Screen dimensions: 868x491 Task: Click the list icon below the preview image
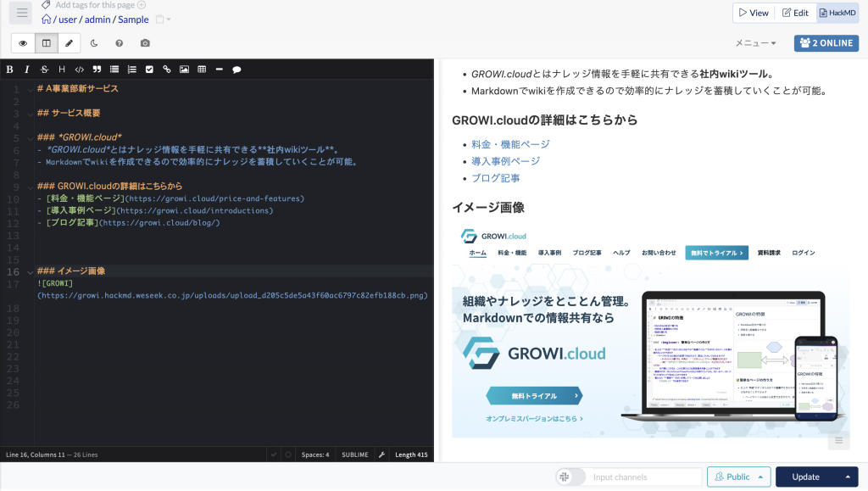point(838,441)
